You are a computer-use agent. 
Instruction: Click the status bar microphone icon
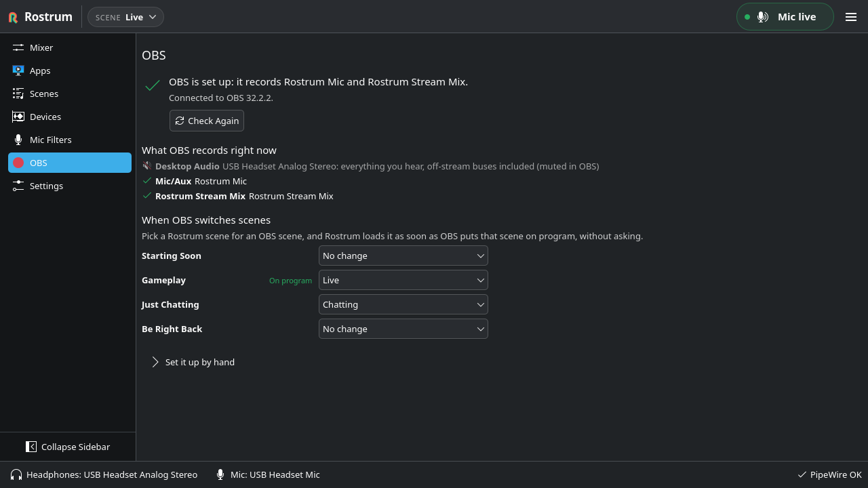tap(220, 474)
